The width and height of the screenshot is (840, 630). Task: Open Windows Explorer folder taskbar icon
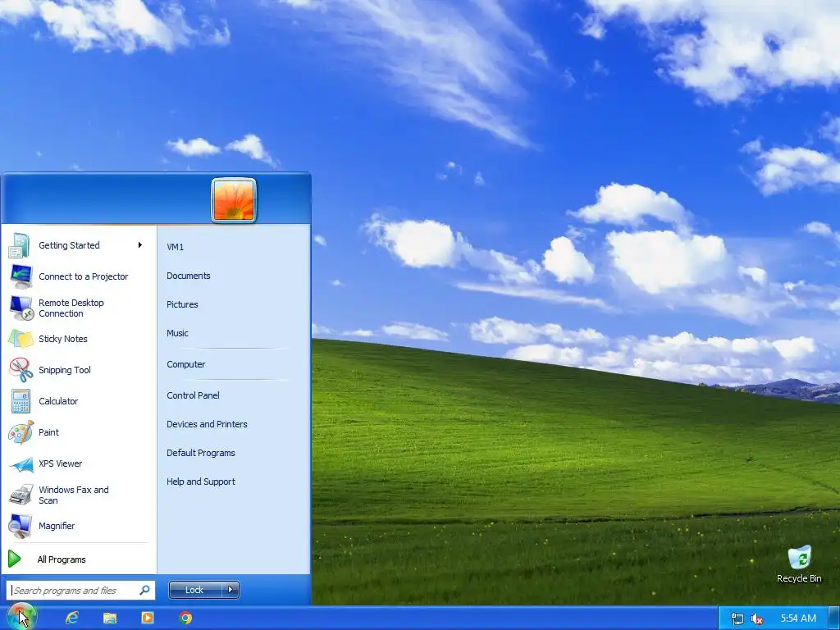pos(110,619)
